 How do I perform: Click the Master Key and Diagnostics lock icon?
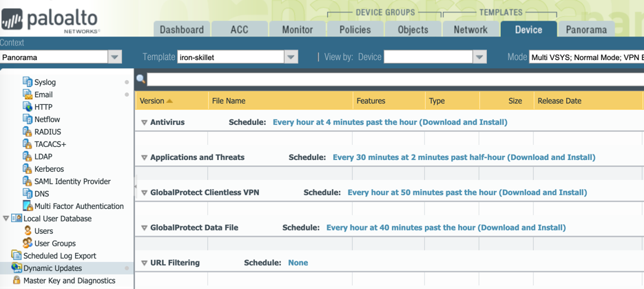[17, 281]
